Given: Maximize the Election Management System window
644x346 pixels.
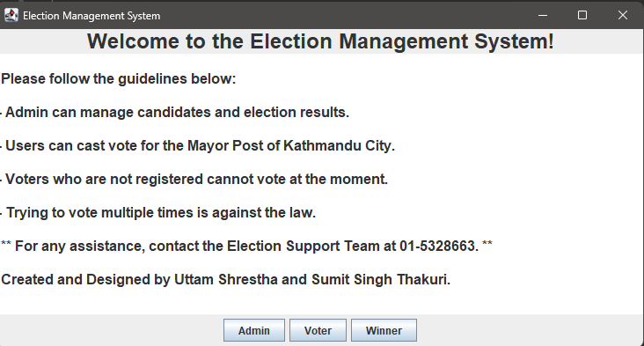Looking at the screenshot, I should click(x=582, y=16).
